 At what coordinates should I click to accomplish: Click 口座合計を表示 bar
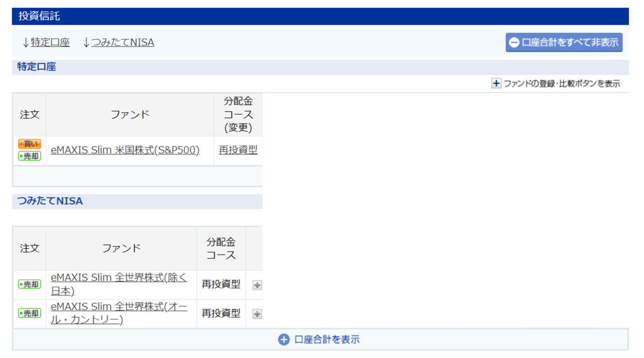pos(320,339)
